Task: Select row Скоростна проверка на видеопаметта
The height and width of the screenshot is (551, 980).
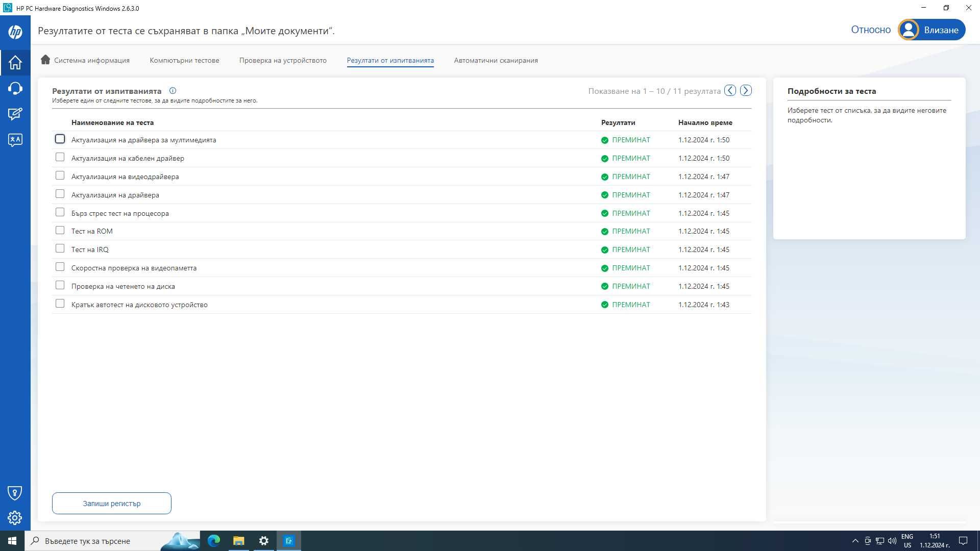Action: tap(401, 268)
